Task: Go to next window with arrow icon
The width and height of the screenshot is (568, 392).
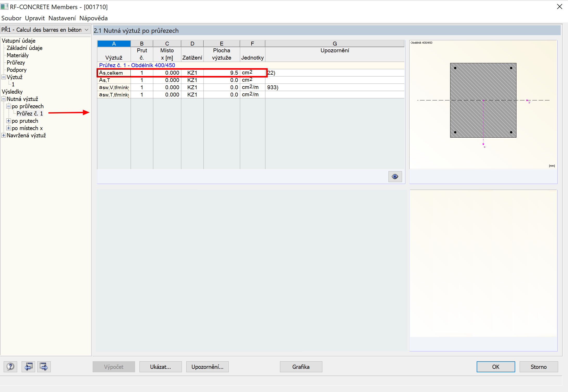Action: [x=44, y=367]
